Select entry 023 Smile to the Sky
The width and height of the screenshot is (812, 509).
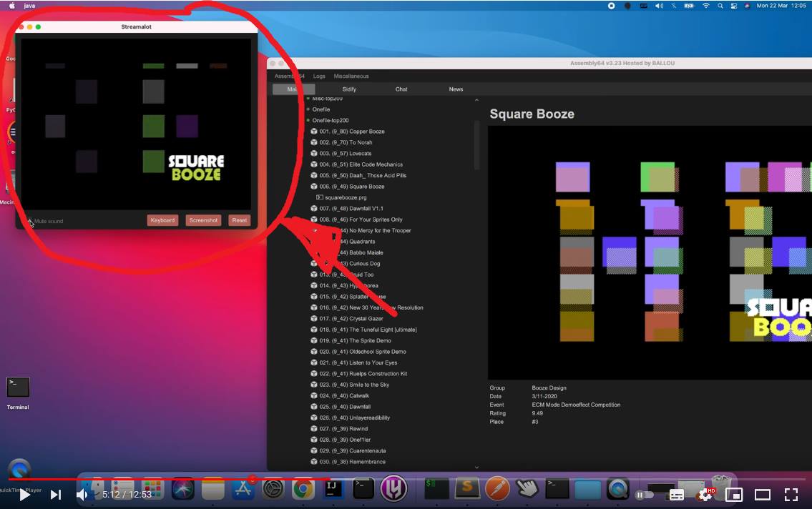(354, 385)
